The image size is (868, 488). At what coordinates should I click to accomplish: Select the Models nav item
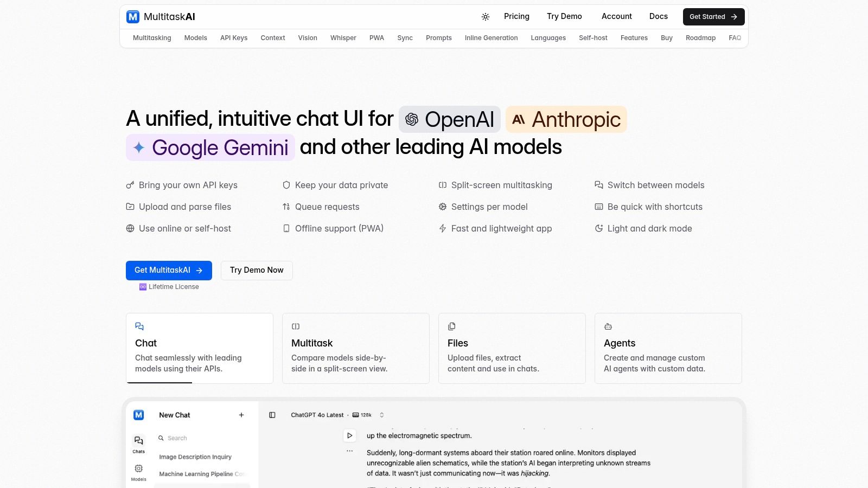(x=196, y=38)
